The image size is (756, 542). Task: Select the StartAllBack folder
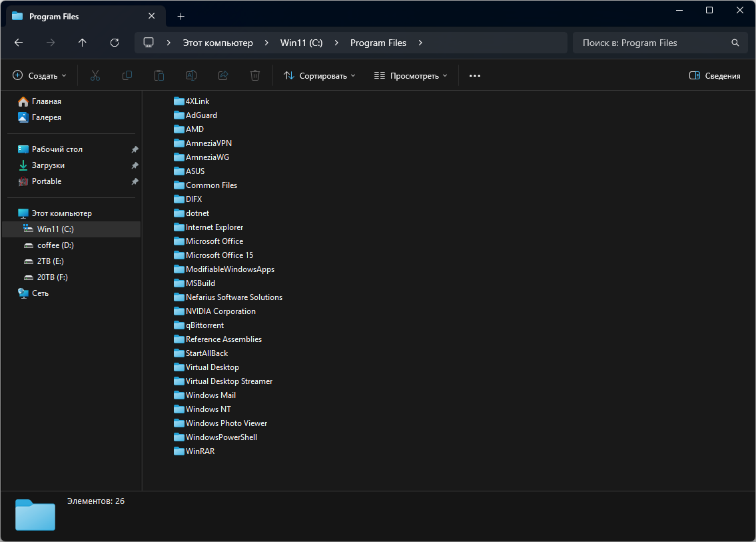201,353
